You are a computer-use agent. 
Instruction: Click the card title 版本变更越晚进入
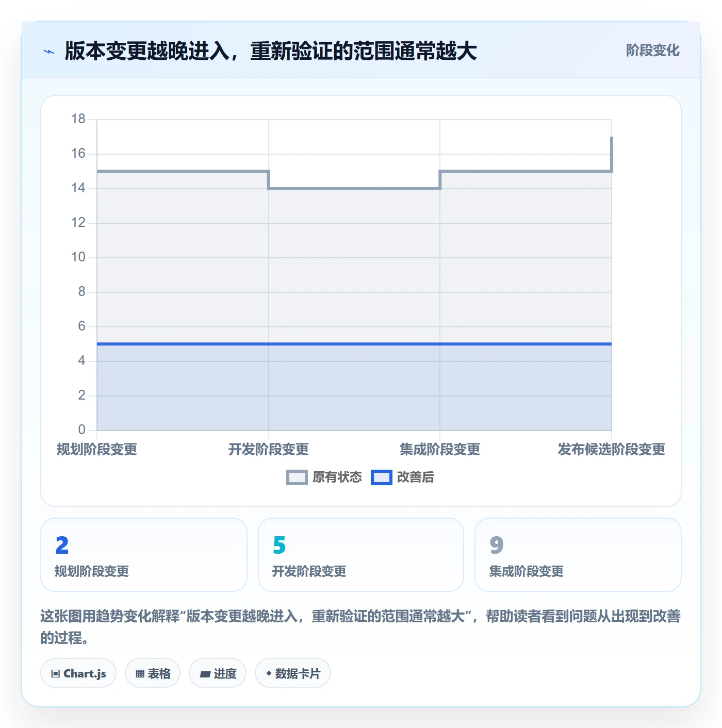(271, 51)
